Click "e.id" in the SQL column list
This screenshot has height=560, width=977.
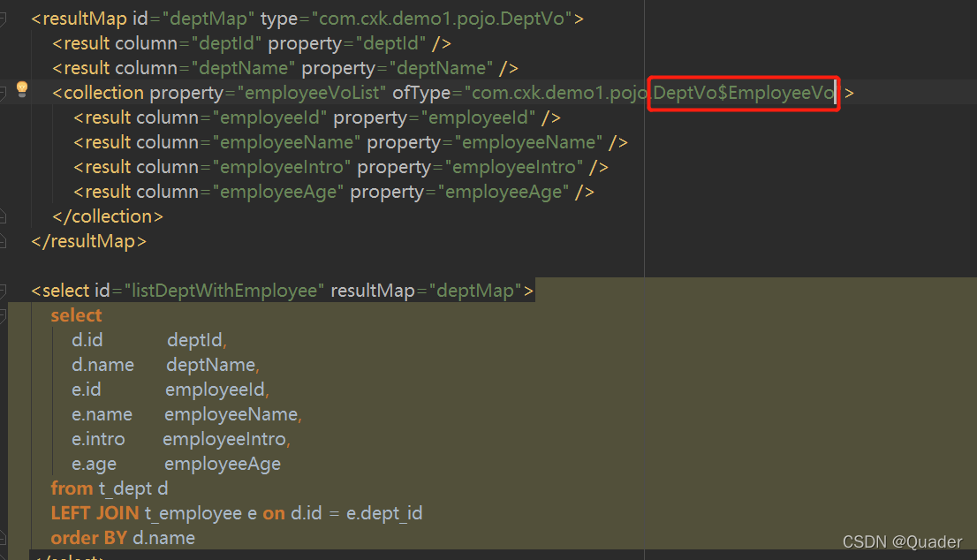(86, 390)
